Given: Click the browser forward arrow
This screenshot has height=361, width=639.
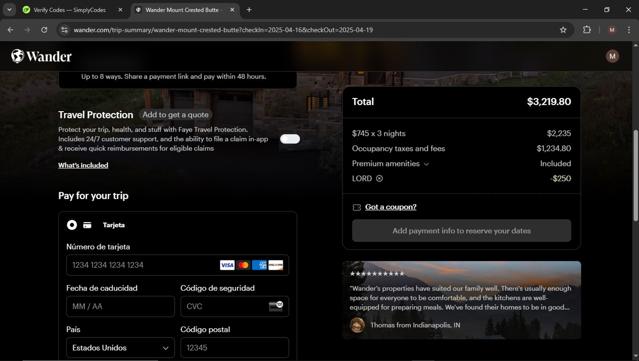Looking at the screenshot, I should [x=27, y=30].
